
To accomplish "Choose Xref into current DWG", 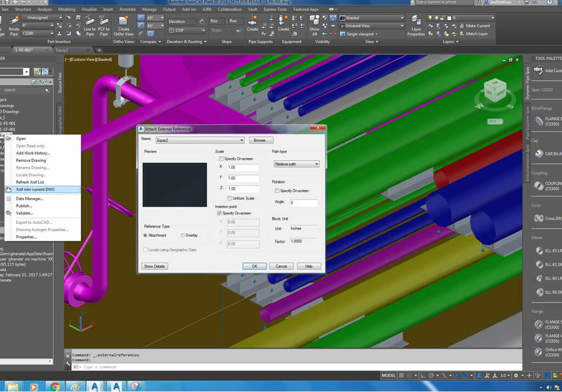I will coord(43,189).
